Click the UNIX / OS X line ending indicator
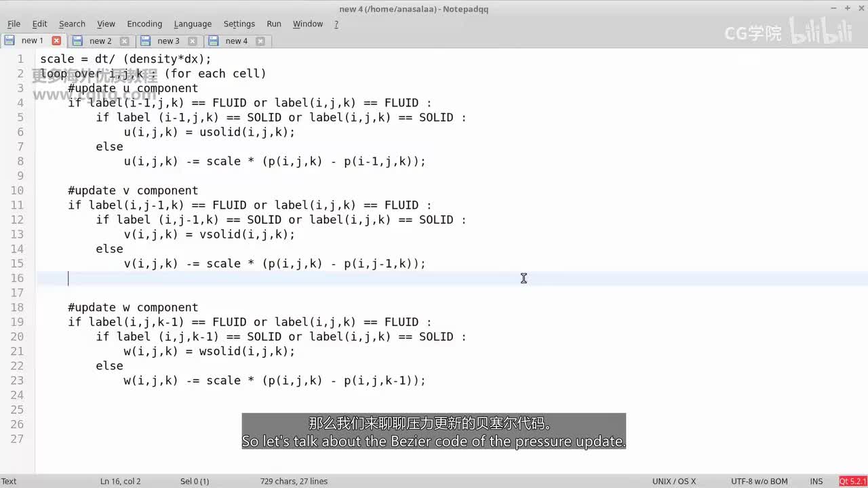Image resolution: width=868 pixels, height=488 pixels. [674, 481]
